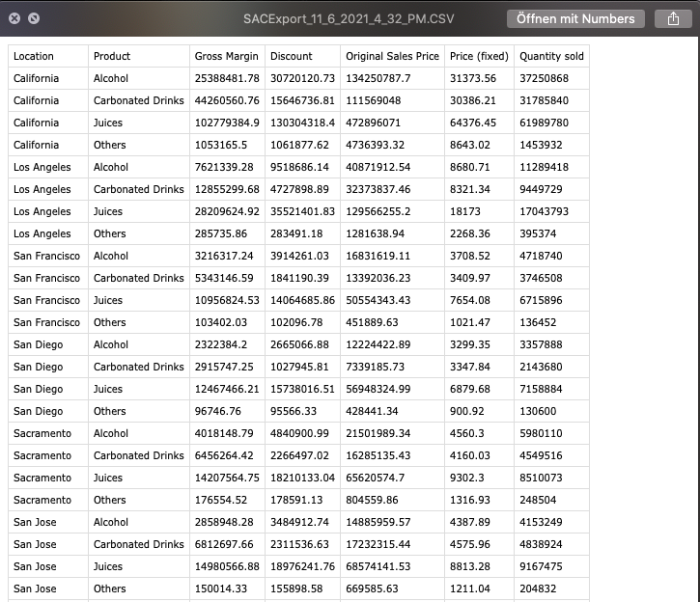Click Gross Margin value 25388481.78
This screenshot has width=700, height=602.
227,78
